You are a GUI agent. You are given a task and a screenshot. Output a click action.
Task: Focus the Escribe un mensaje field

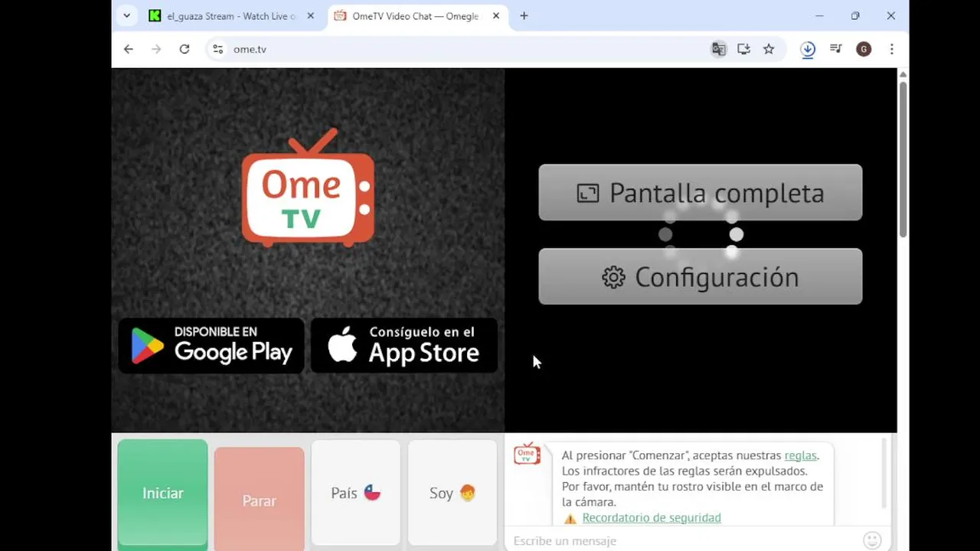681,540
